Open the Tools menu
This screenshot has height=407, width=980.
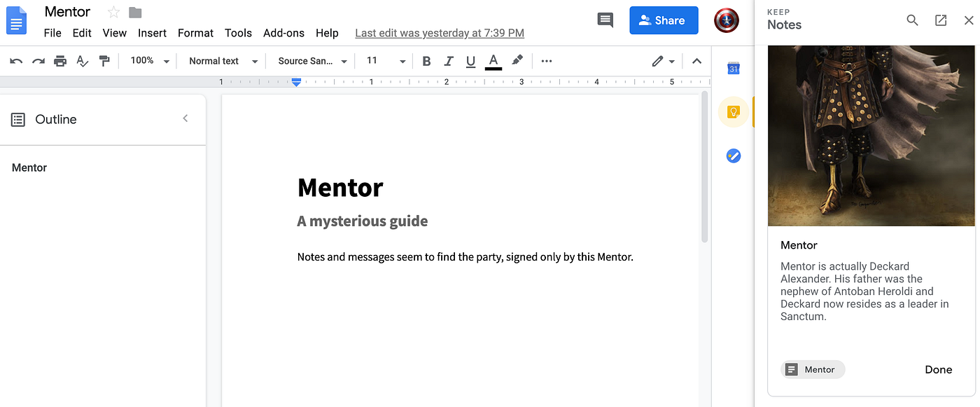pyautogui.click(x=238, y=33)
